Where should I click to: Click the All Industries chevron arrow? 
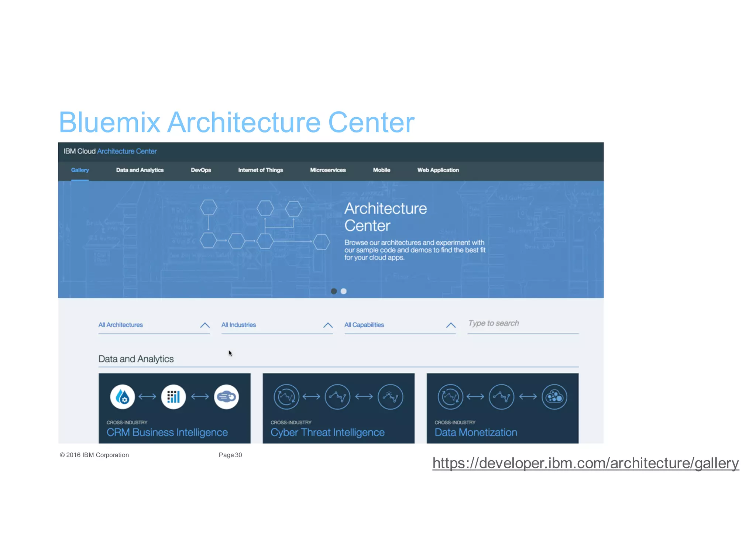tap(328, 325)
